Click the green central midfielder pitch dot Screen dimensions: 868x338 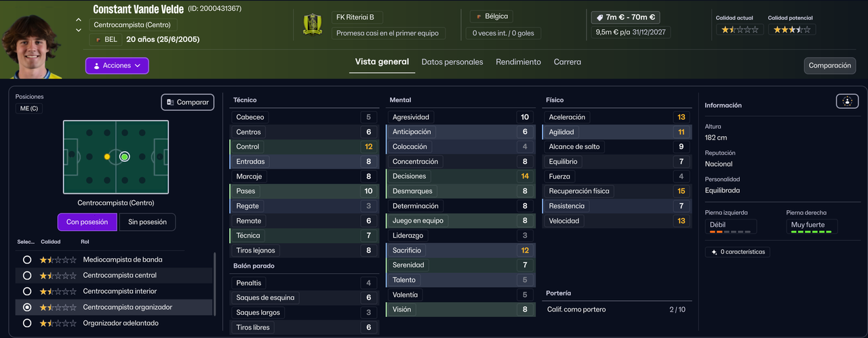(x=124, y=156)
